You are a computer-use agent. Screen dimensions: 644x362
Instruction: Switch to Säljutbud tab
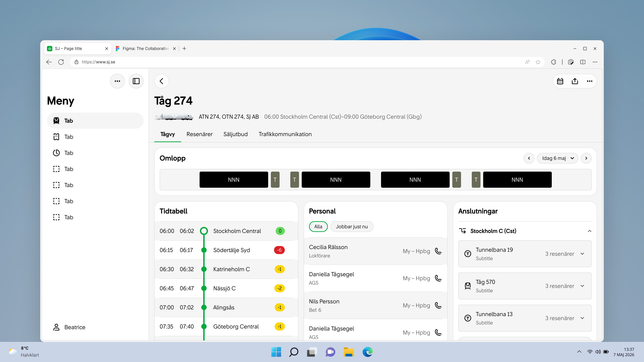pyautogui.click(x=235, y=134)
